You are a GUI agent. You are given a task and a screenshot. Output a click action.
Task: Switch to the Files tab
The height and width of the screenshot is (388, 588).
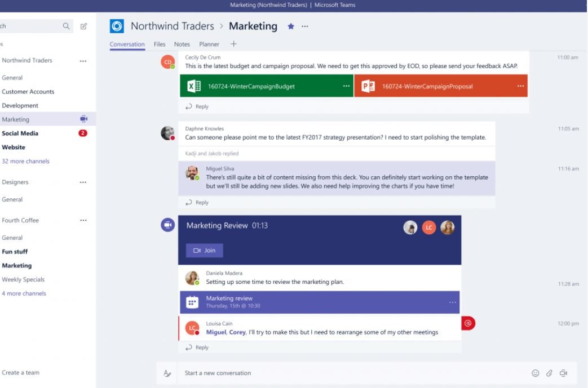160,44
